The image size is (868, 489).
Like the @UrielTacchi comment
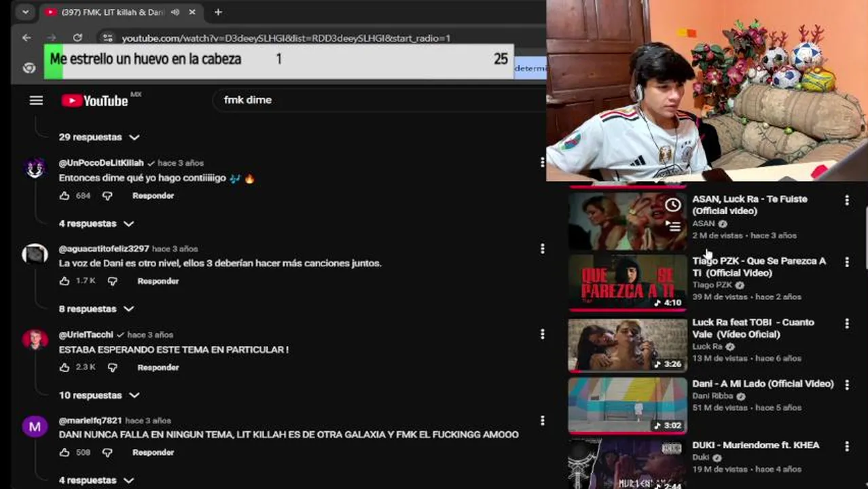[65, 367]
